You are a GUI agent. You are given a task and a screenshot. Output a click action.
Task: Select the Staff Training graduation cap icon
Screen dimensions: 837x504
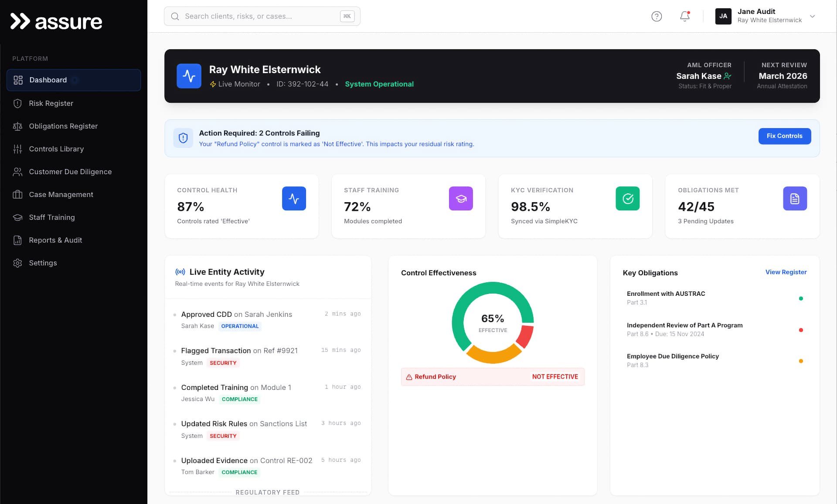pos(17,217)
